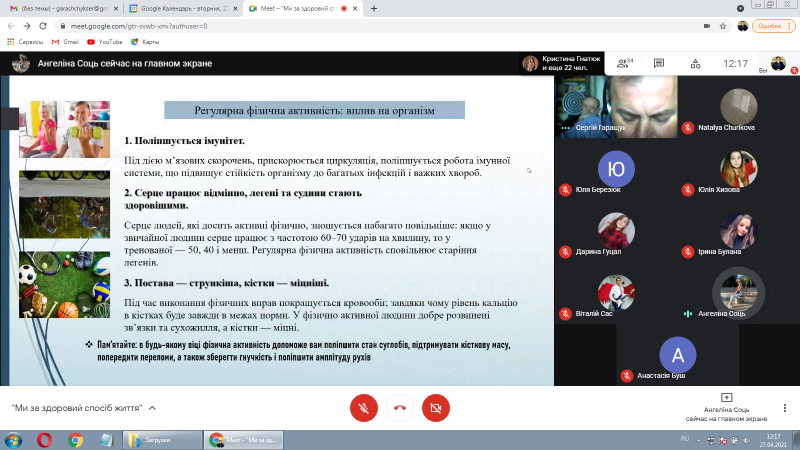
Task: Reload the Meet page
Action: tap(43, 26)
